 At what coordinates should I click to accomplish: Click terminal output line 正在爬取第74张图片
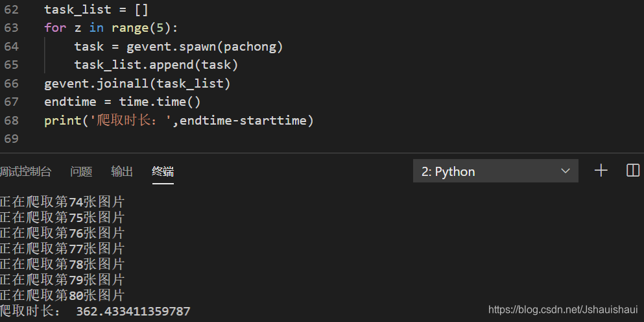click(x=62, y=203)
